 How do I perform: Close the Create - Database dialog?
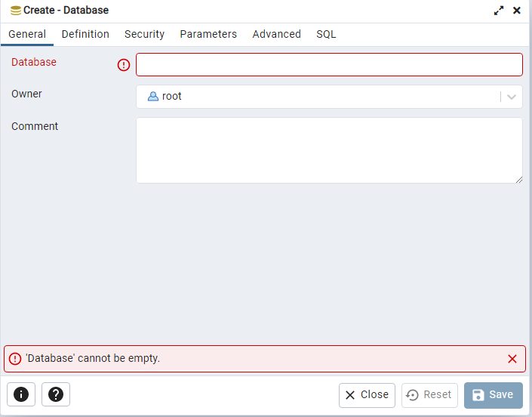517,11
